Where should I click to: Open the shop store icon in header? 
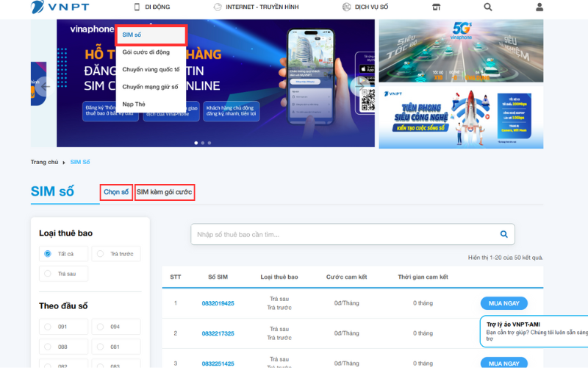pos(436,7)
